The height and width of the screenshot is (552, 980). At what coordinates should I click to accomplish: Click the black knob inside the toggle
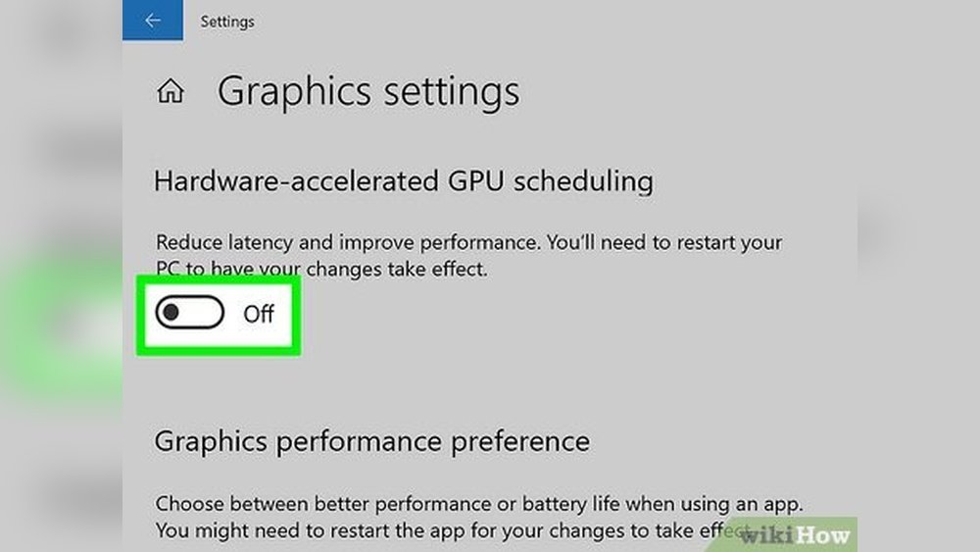[171, 314]
